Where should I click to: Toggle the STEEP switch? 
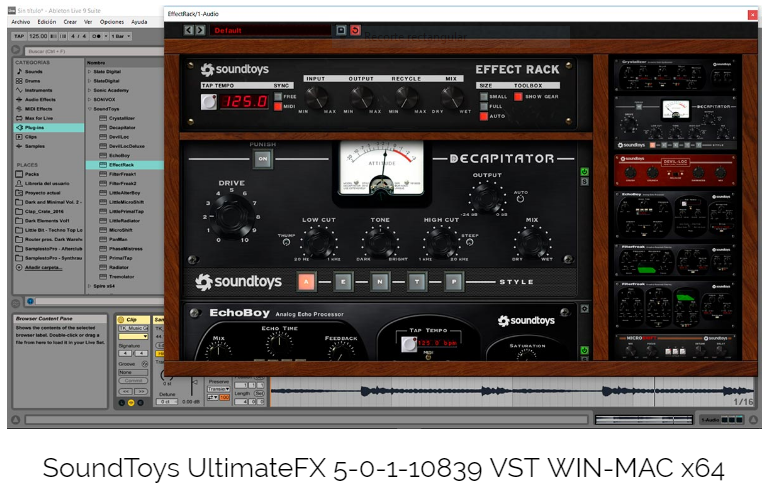[469, 242]
